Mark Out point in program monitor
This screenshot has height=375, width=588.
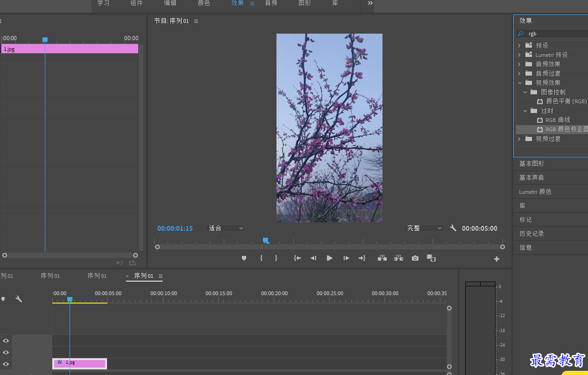pyautogui.click(x=276, y=258)
